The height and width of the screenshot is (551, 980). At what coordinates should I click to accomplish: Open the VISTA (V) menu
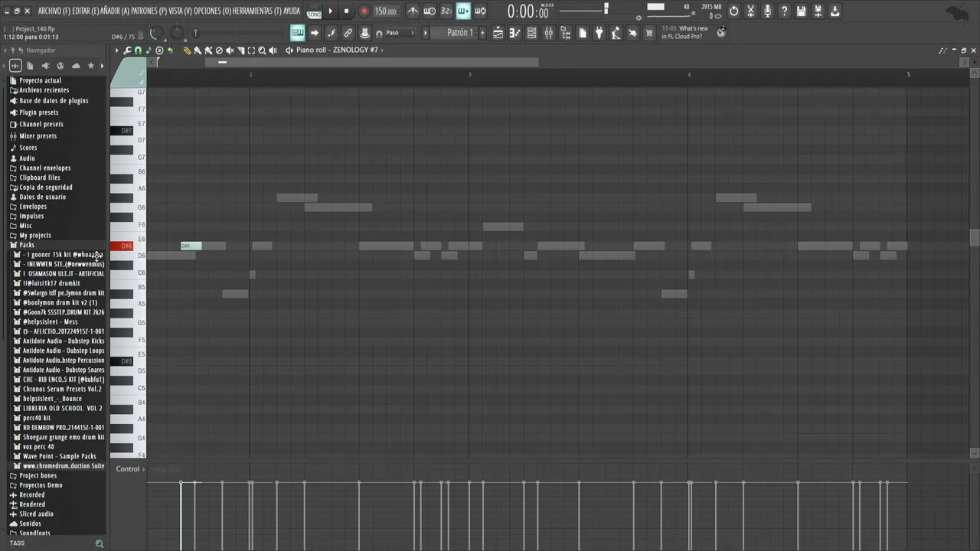coord(180,11)
